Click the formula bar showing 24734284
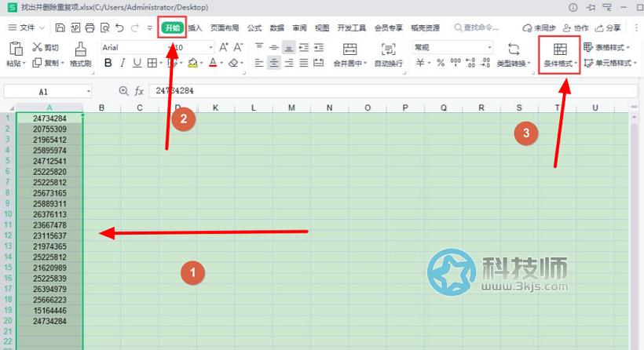The width and height of the screenshot is (644, 350). tap(392, 91)
